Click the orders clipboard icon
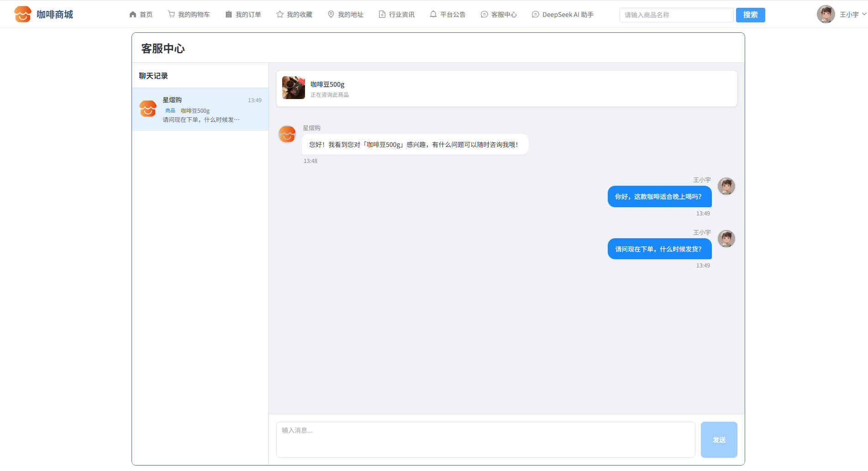The width and height of the screenshot is (868, 471). point(229,15)
